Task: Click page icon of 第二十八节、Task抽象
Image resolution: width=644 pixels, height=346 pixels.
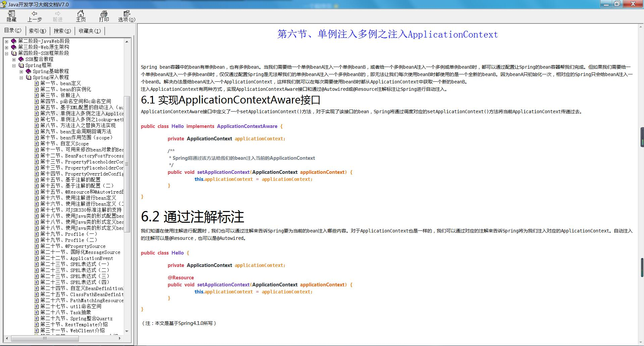Action: tap(37, 313)
